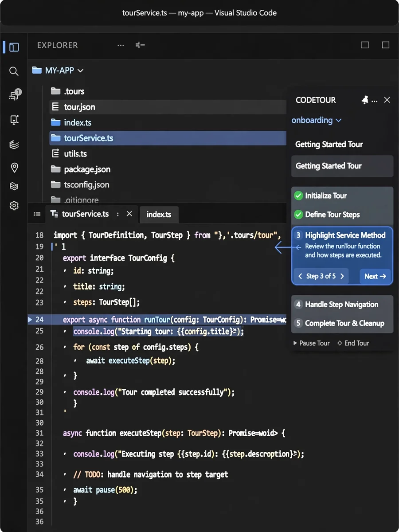Image resolution: width=399 pixels, height=532 pixels.
Task: Click the EXPLORER panel title
Action: pyautogui.click(x=57, y=45)
